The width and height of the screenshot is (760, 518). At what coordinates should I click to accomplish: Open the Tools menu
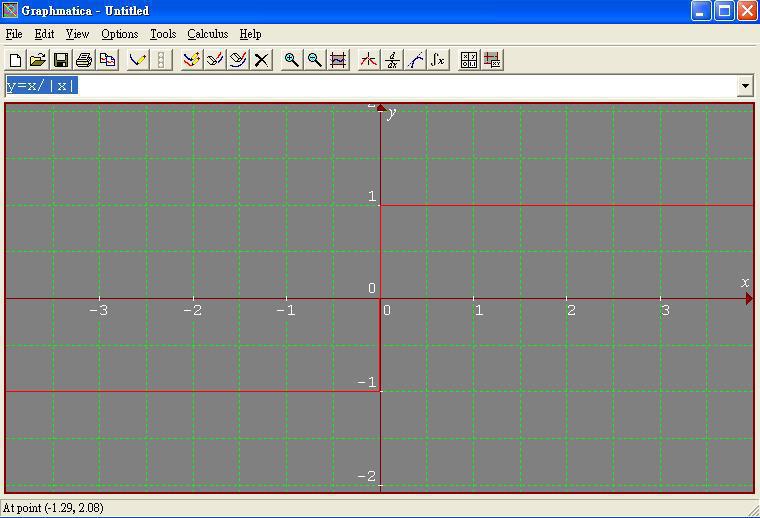(163, 34)
